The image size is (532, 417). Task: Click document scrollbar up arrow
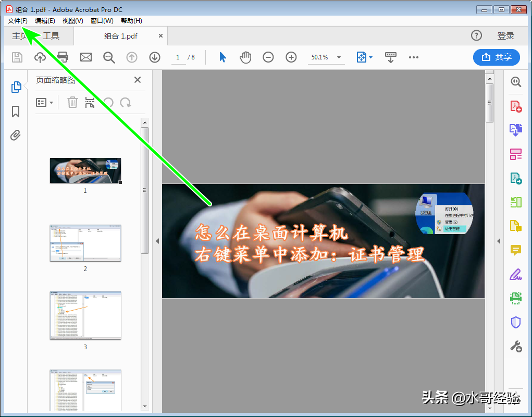[490, 79]
